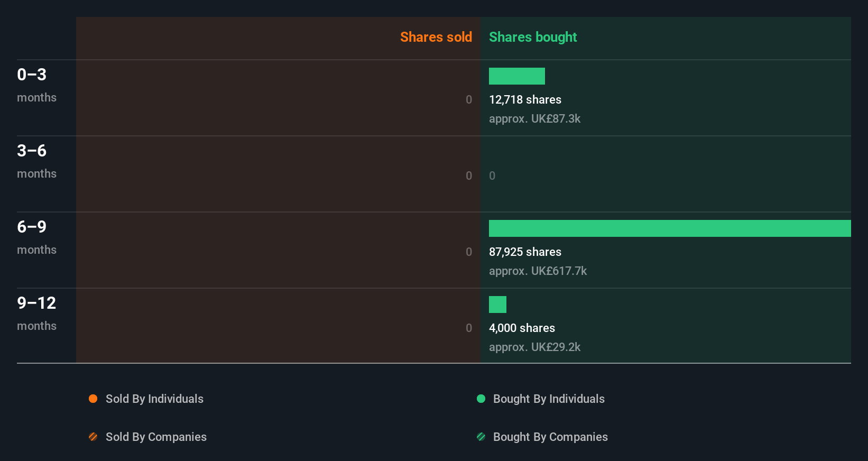The width and height of the screenshot is (868, 461).
Task: Click the 0–3 months green bought bar
Action: point(517,76)
